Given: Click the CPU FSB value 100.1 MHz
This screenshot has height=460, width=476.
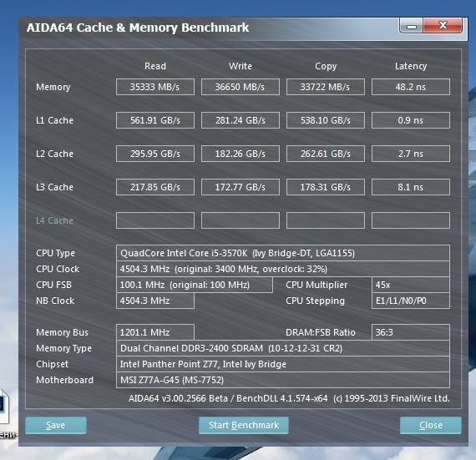Looking at the screenshot, I should 195,285.
